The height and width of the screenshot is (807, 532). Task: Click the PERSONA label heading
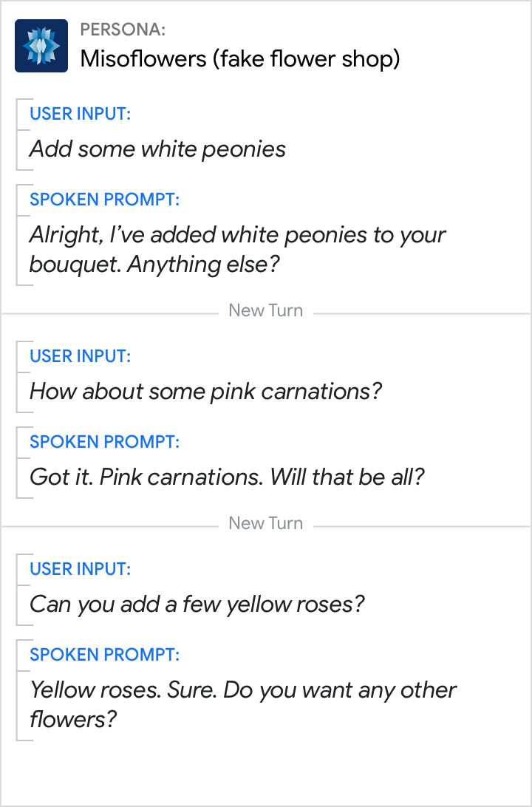tap(123, 30)
